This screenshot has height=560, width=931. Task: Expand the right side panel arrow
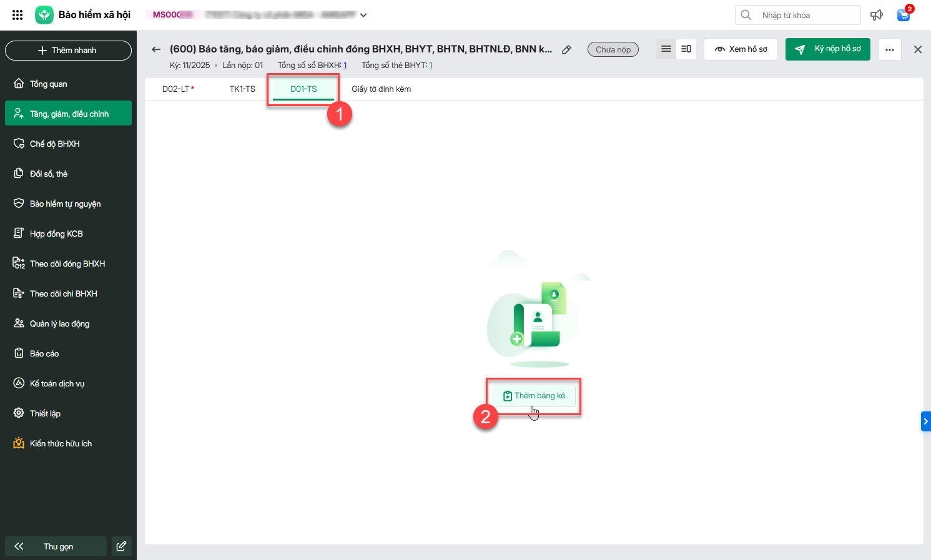(x=926, y=421)
